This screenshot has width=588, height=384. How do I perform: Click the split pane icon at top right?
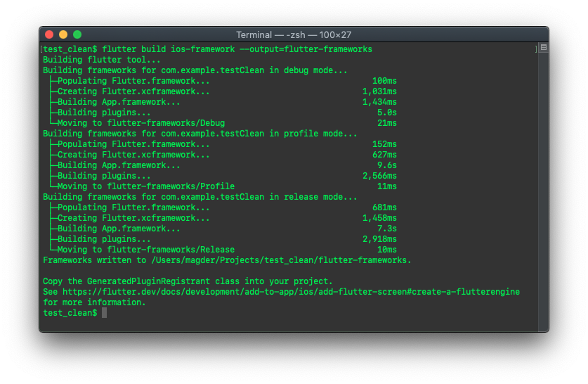(x=543, y=48)
